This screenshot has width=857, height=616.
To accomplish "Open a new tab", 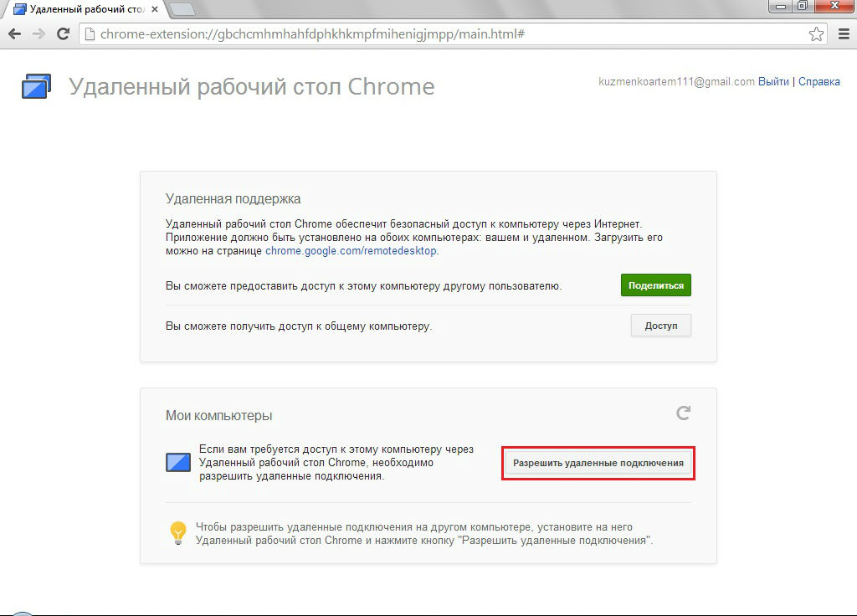I will [x=182, y=9].
